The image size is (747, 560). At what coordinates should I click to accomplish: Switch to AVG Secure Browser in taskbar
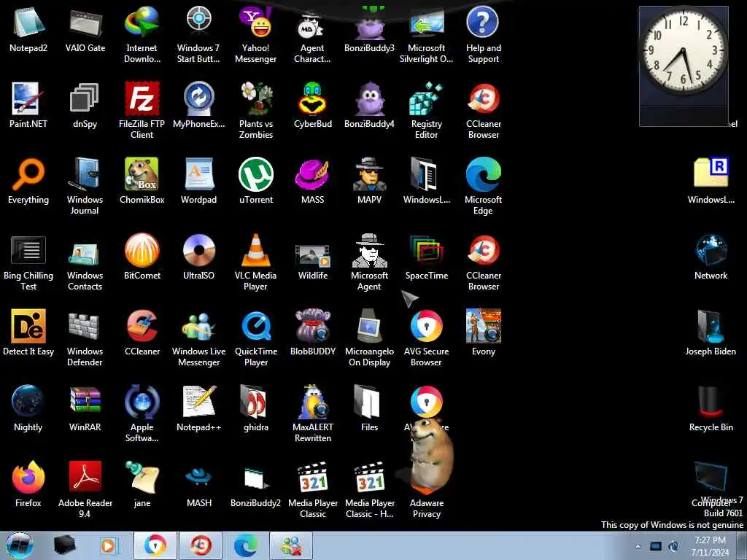point(155,545)
